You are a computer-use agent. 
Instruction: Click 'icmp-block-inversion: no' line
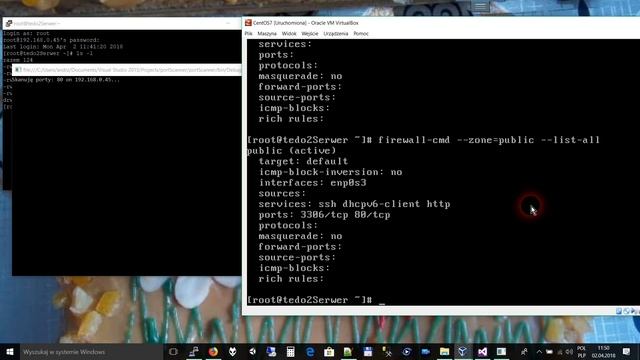331,172
